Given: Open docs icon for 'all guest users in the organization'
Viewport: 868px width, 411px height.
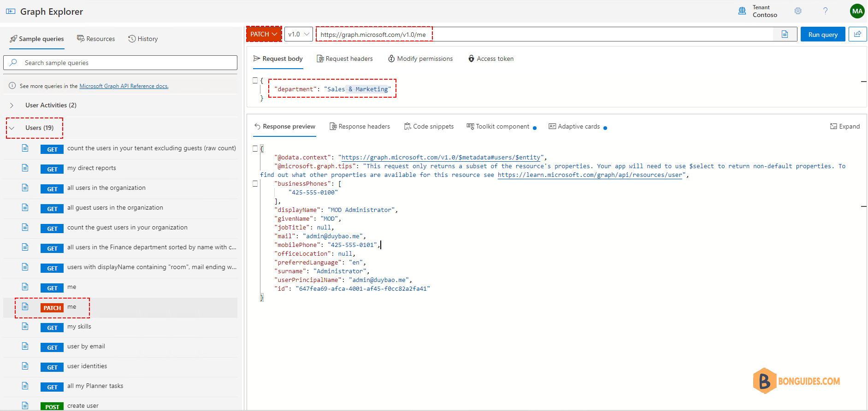Looking at the screenshot, I should click(25, 208).
